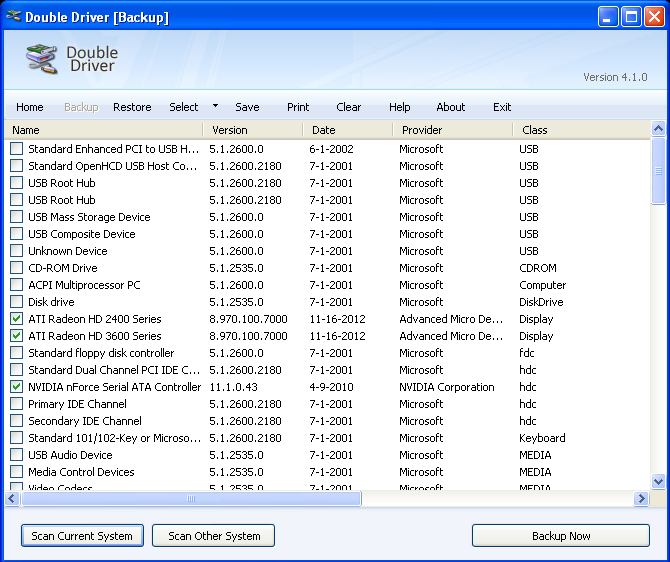This screenshot has width=670, height=562.
Task: Check the ACPI Multiprocessor PC checkbox
Action: point(16,285)
